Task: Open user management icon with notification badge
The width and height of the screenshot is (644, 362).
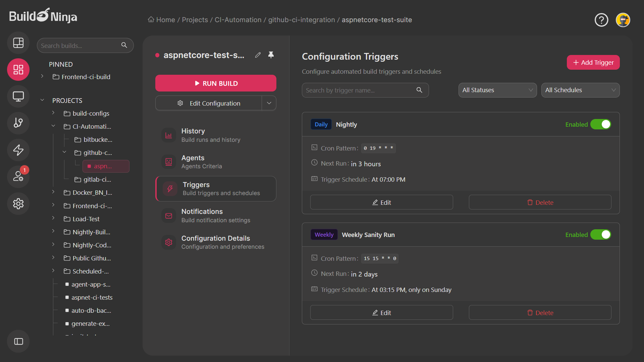Action: (x=18, y=177)
